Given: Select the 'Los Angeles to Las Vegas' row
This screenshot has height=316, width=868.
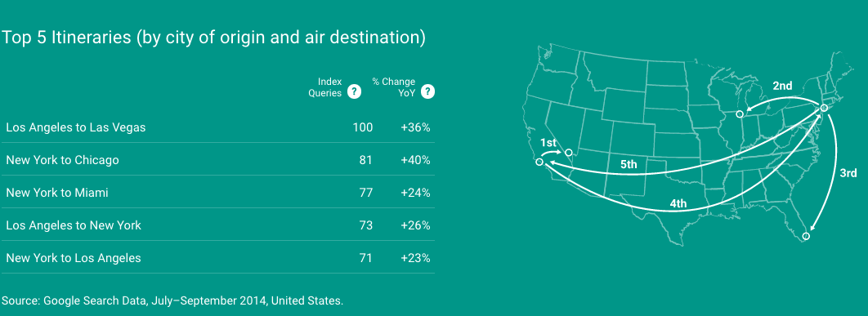Looking at the screenshot, I should [217, 127].
